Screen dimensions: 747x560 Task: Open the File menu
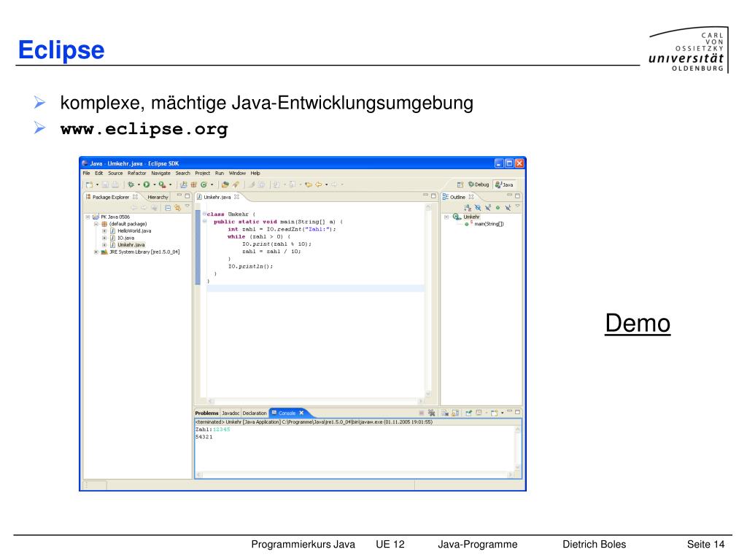86,174
